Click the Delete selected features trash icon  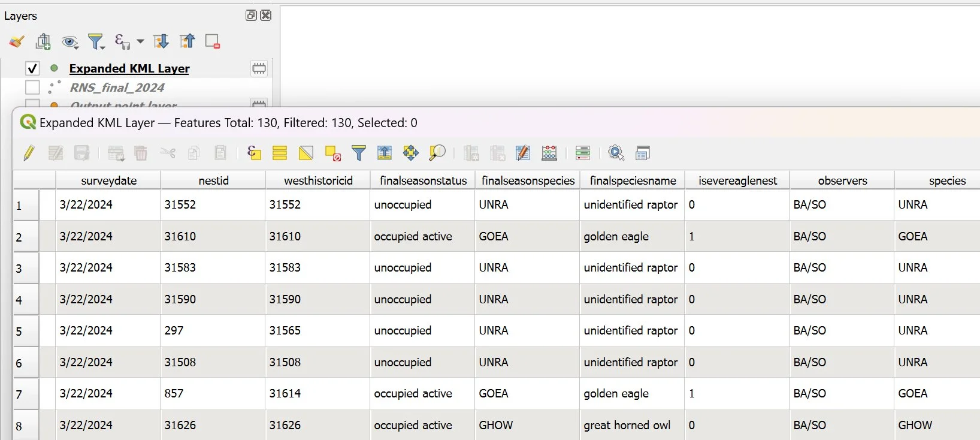(x=141, y=153)
